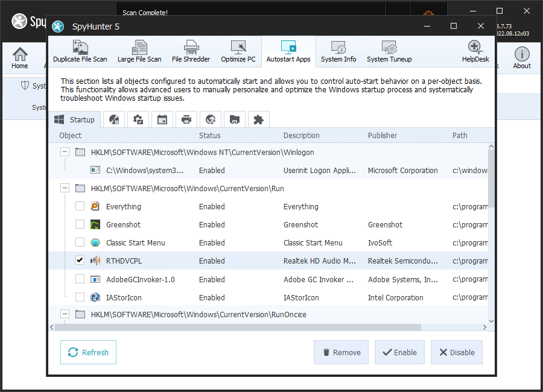
Task: Check the Everything startup entry checkbox
Action: click(80, 207)
